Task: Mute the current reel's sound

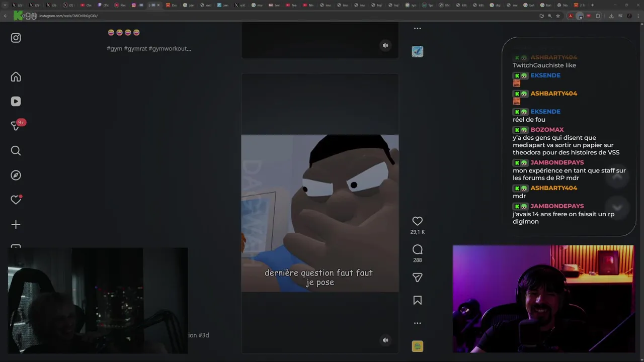Action: point(385,340)
